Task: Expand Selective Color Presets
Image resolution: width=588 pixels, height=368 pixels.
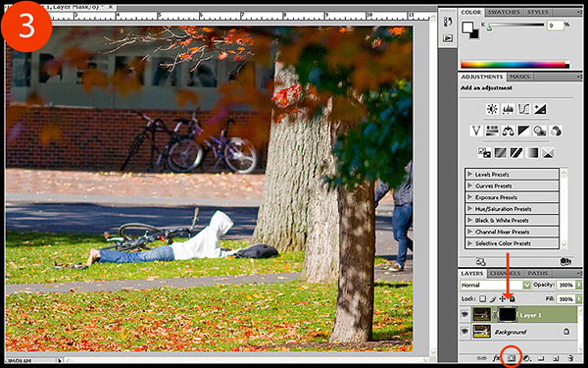Action: pyautogui.click(x=469, y=243)
